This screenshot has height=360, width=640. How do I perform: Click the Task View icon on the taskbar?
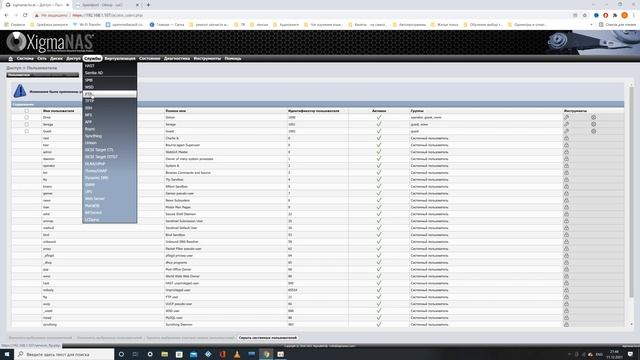click(135, 354)
